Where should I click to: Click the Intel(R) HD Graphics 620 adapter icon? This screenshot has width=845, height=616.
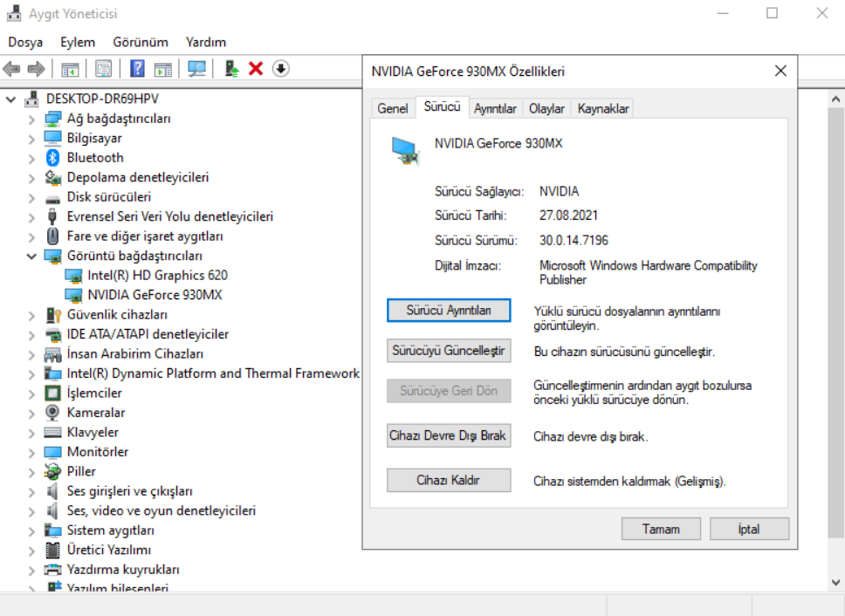73,276
